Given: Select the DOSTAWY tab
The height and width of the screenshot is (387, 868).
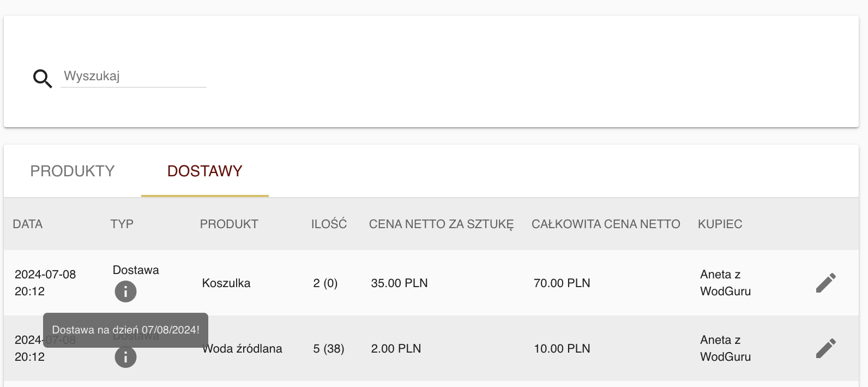Looking at the screenshot, I should 205,171.
